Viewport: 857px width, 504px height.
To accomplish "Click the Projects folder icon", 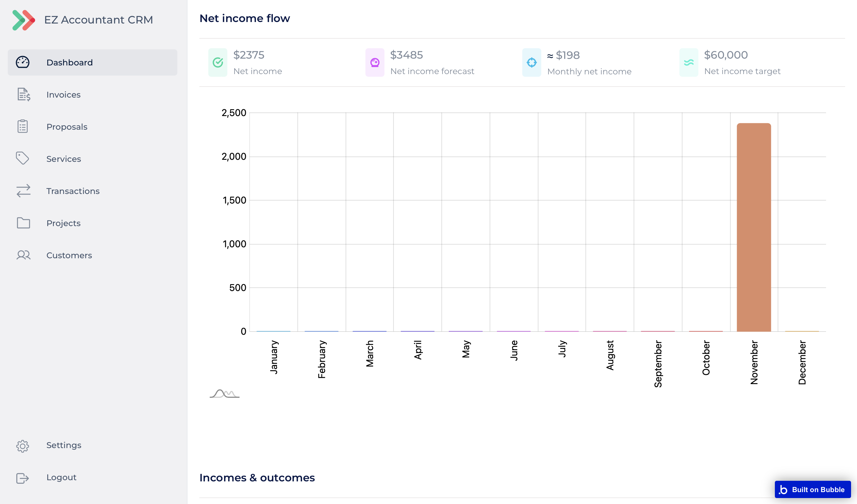I will [24, 223].
